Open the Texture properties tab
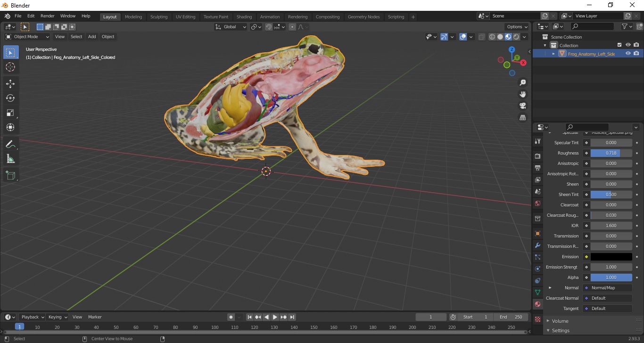 [x=537, y=319]
